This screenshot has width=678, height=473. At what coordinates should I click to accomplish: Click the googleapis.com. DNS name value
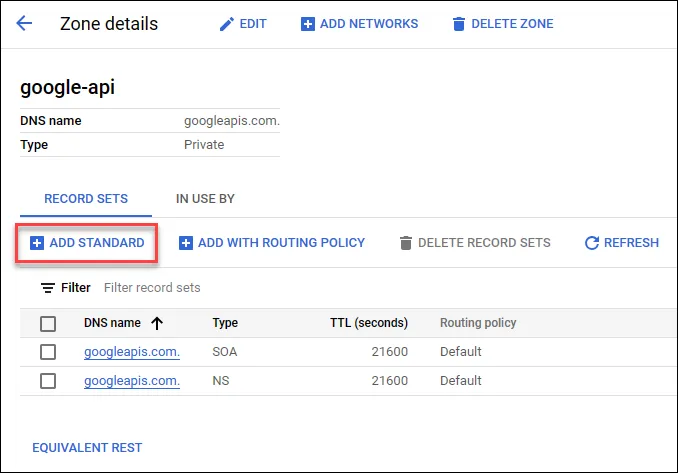(232, 121)
